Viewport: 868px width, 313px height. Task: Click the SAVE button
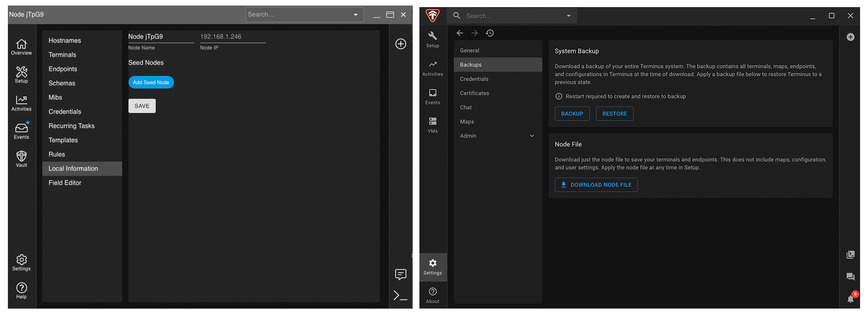[x=142, y=106]
